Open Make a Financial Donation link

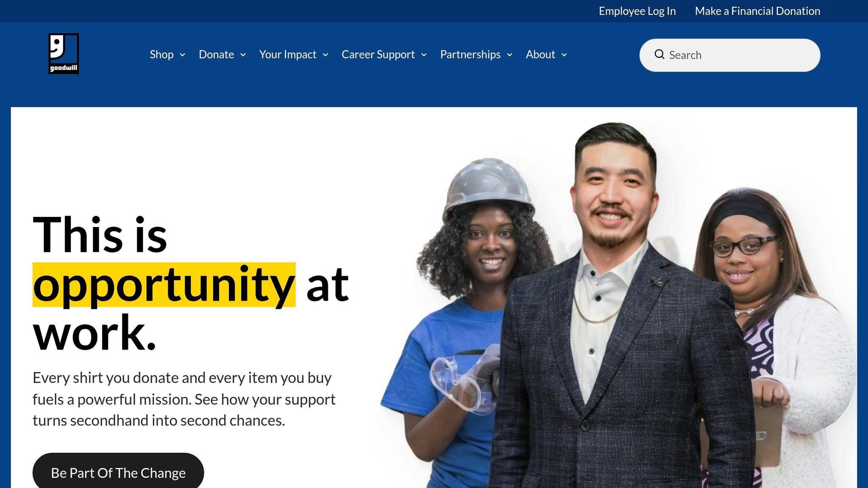pyautogui.click(x=757, y=11)
